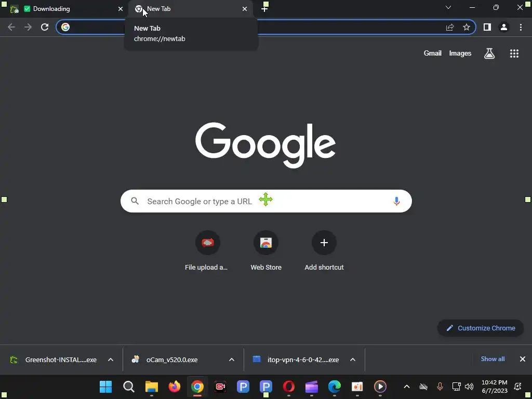The width and height of the screenshot is (532, 399).
Task: Open the Web Store shortcut
Action: pos(266,250)
